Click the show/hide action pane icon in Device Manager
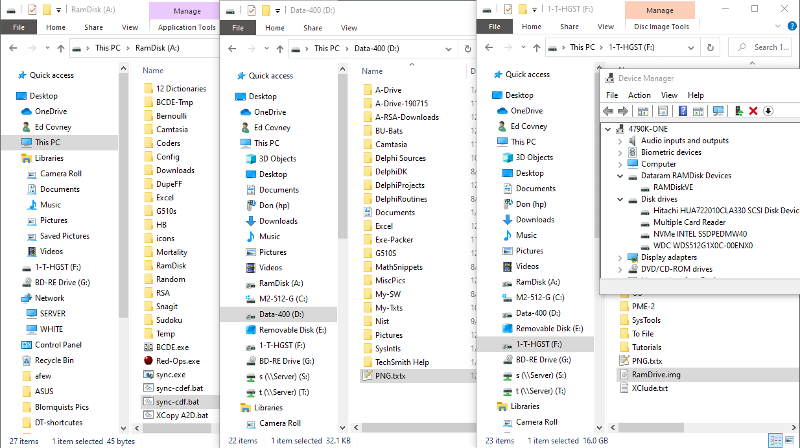The image size is (800, 448). point(698,111)
